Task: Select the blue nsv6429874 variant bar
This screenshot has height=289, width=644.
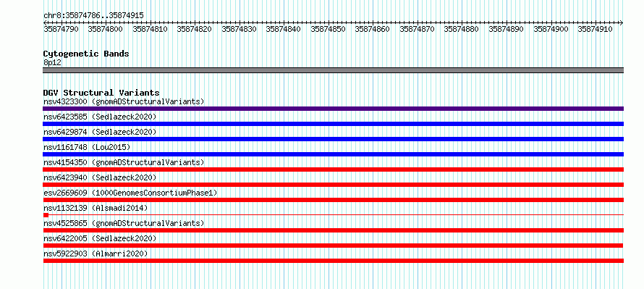Action: click(x=333, y=139)
